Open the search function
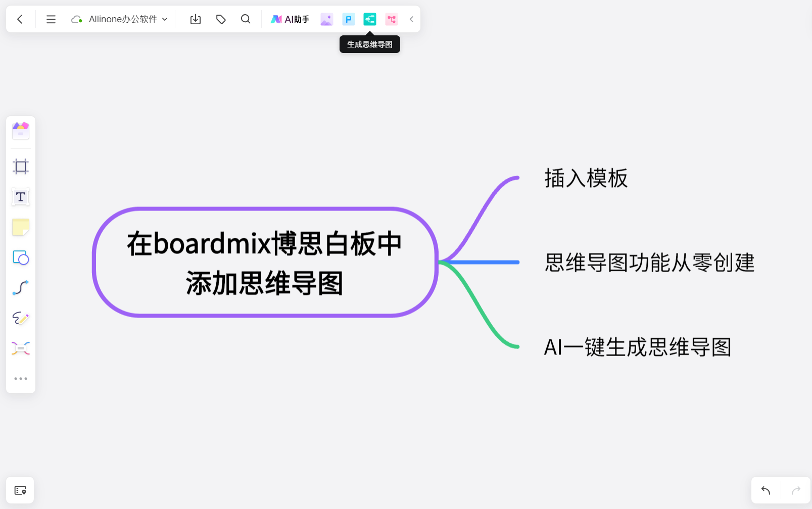812x509 pixels. point(246,19)
